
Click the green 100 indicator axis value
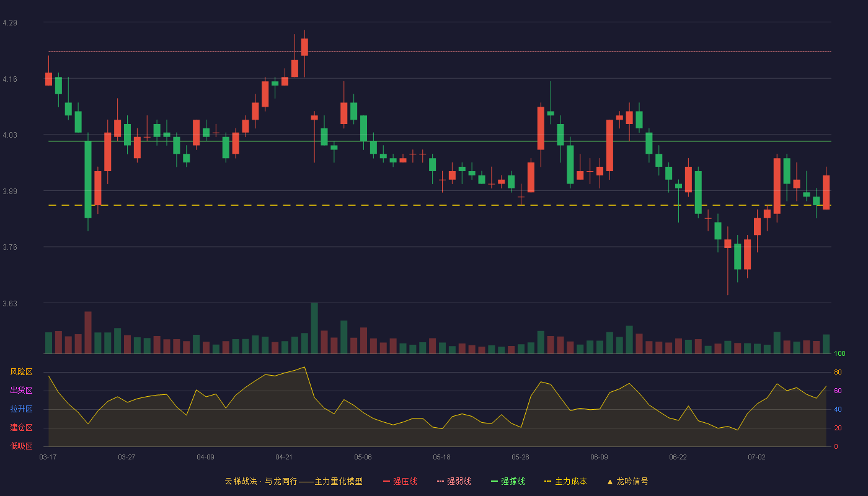pyautogui.click(x=839, y=354)
